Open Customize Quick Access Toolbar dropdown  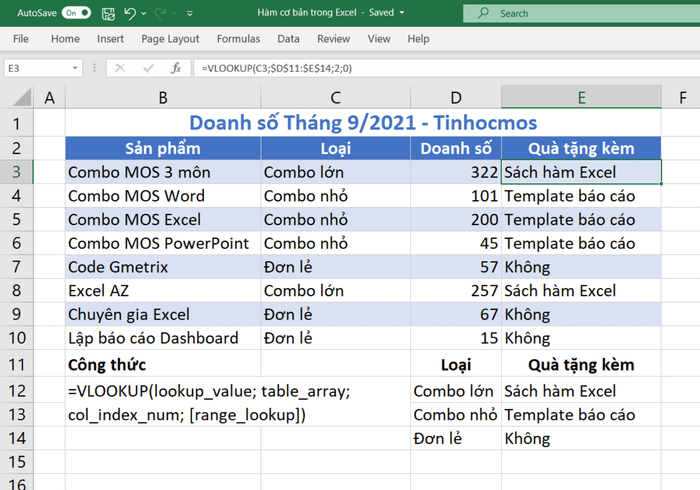[190, 13]
